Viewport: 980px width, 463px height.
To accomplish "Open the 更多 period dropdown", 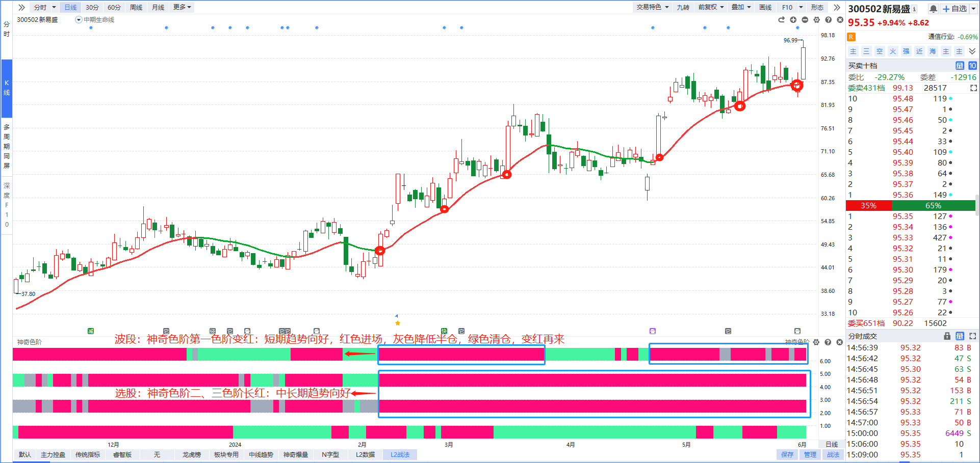I will tap(182, 7).
